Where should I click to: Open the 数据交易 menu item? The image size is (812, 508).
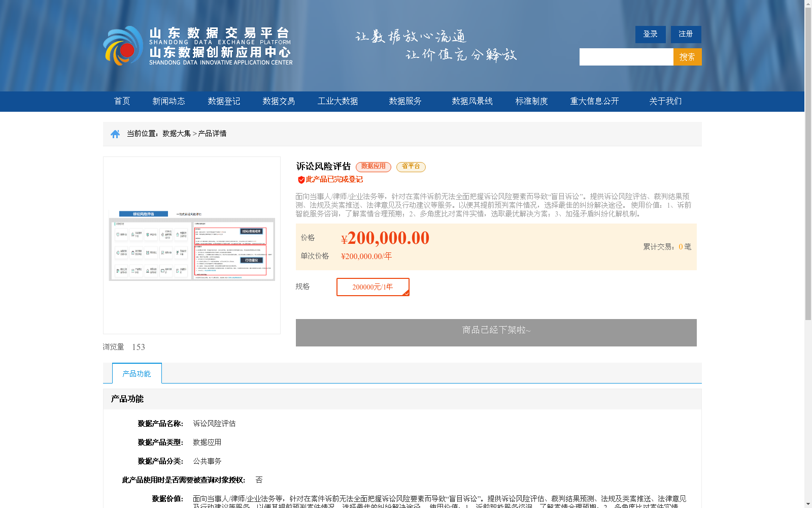pos(279,101)
